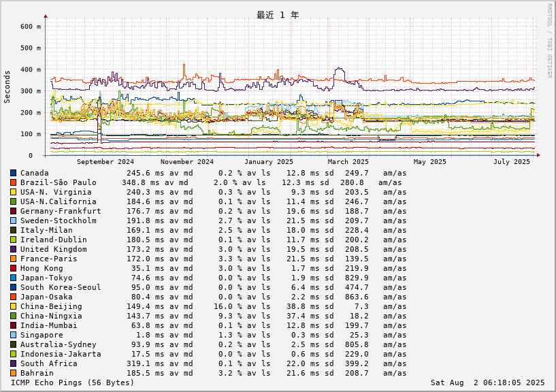Screen dimensions: 556x392
Task: Click the chart title "最近 1 年"
Action: (278, 15)
